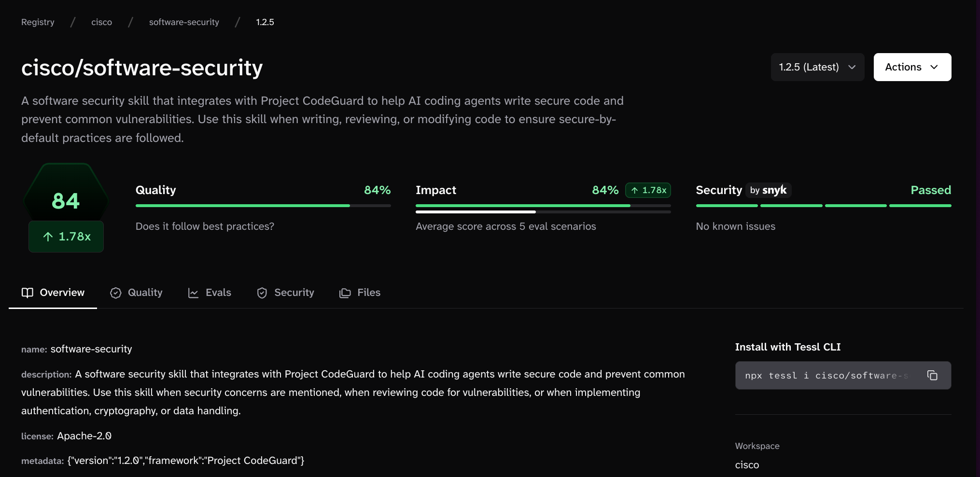
Task: Click the Impact 1.78x multiplier badge
Action: click(x=648, y=190)
